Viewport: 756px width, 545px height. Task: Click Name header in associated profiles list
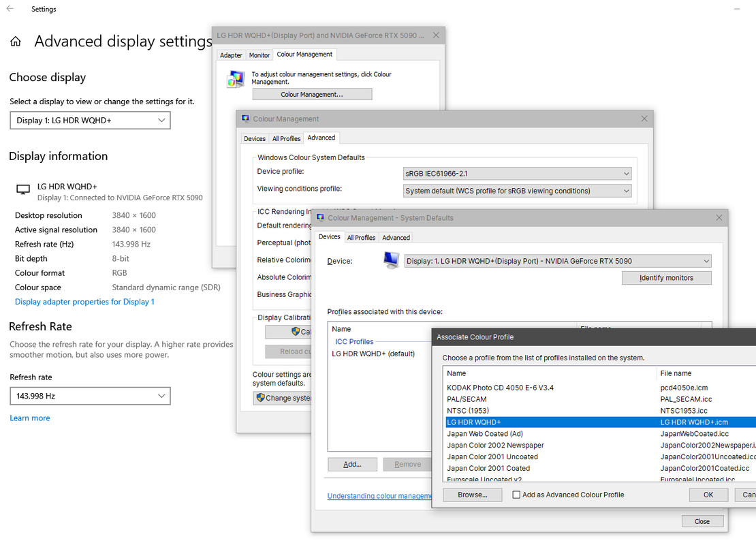452,329
